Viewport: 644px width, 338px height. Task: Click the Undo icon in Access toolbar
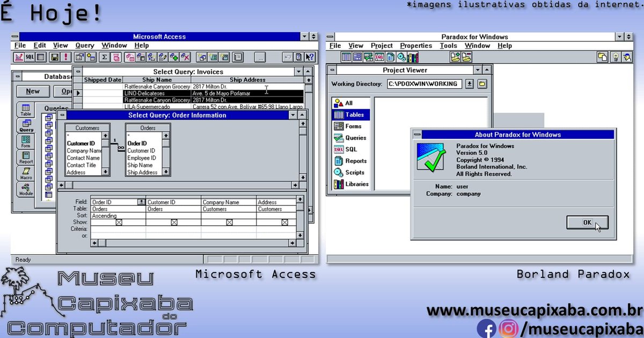click(288, 56)
